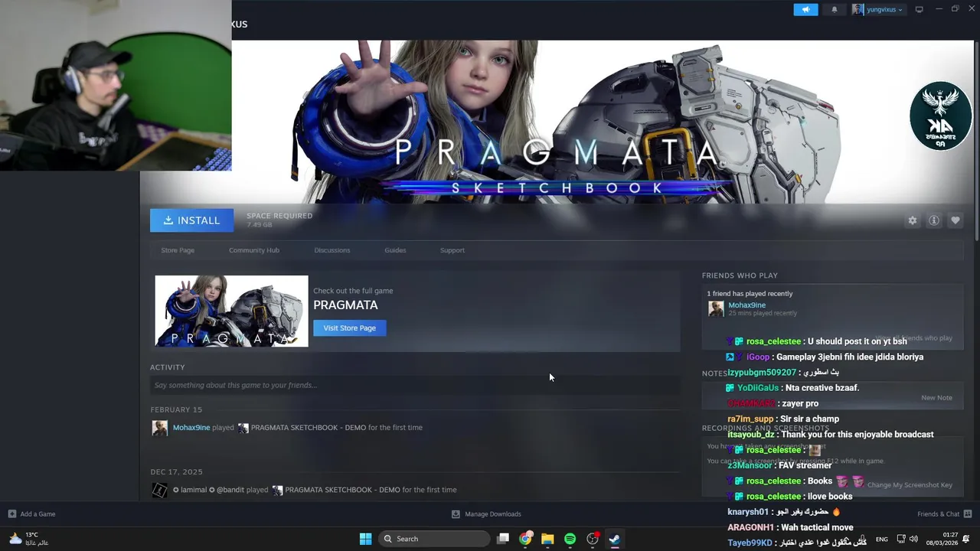
Task: Click the Visit Store Page button
Action: click(350, 328)
